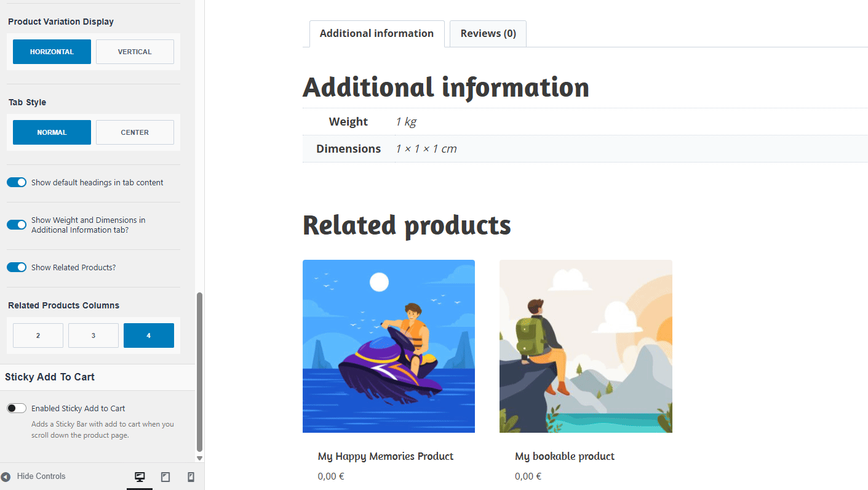Disable Show Weight and Dimensions toggle
This screenshot has height=490, width=868.
17,225
